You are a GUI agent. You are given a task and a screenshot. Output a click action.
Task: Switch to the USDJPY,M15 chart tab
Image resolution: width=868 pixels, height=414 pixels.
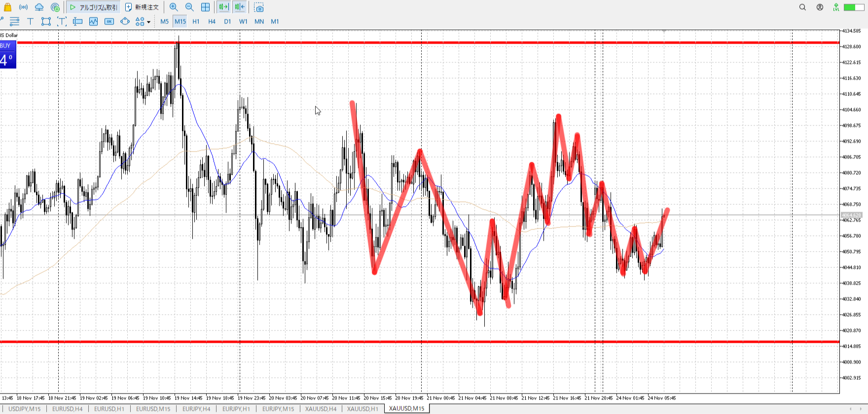point(24,409)
